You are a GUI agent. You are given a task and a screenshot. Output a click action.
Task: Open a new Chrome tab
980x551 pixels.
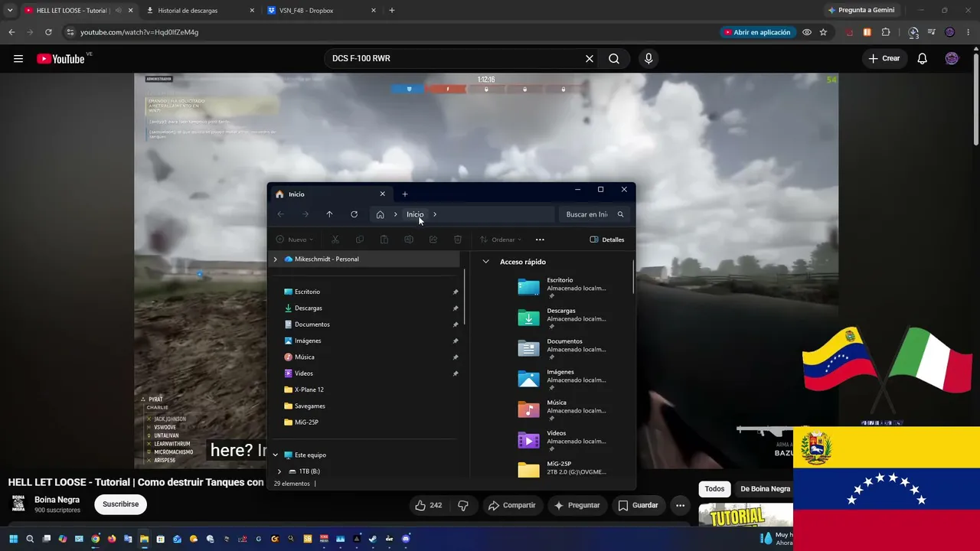click(392, 11)
